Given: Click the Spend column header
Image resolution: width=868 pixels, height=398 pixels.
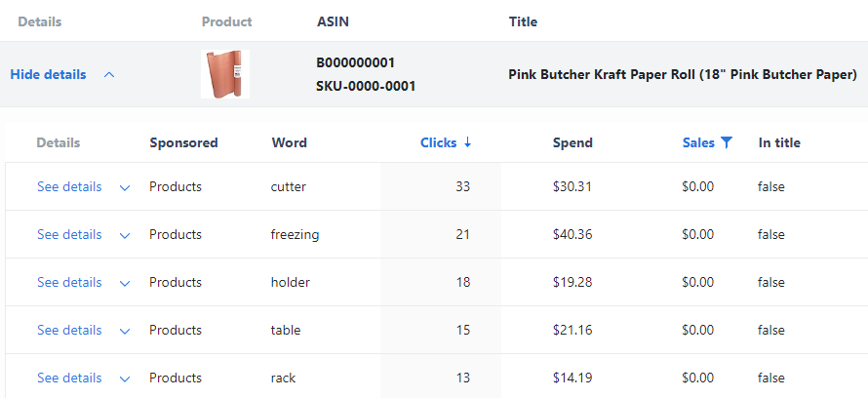Looking at the screenshot, I should [572, 142].
